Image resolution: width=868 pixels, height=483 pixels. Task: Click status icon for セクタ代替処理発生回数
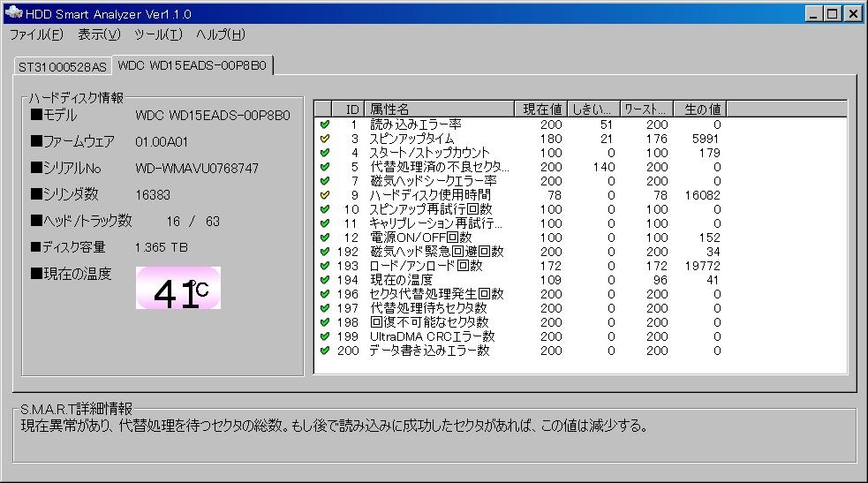(325, 294)
